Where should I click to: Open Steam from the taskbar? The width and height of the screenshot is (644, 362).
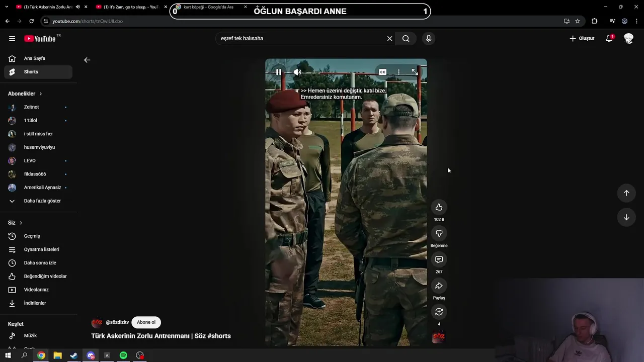pyautogui.click(x=74, y=355)
